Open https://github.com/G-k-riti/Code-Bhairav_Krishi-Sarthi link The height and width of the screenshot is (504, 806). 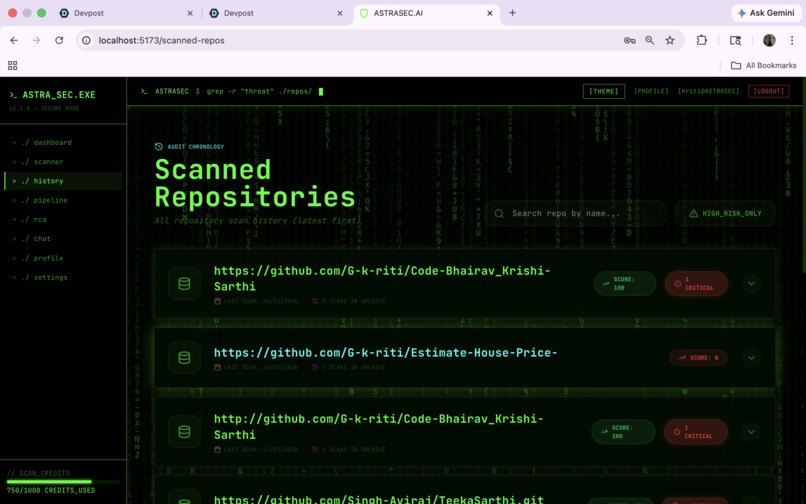point(382,278)
